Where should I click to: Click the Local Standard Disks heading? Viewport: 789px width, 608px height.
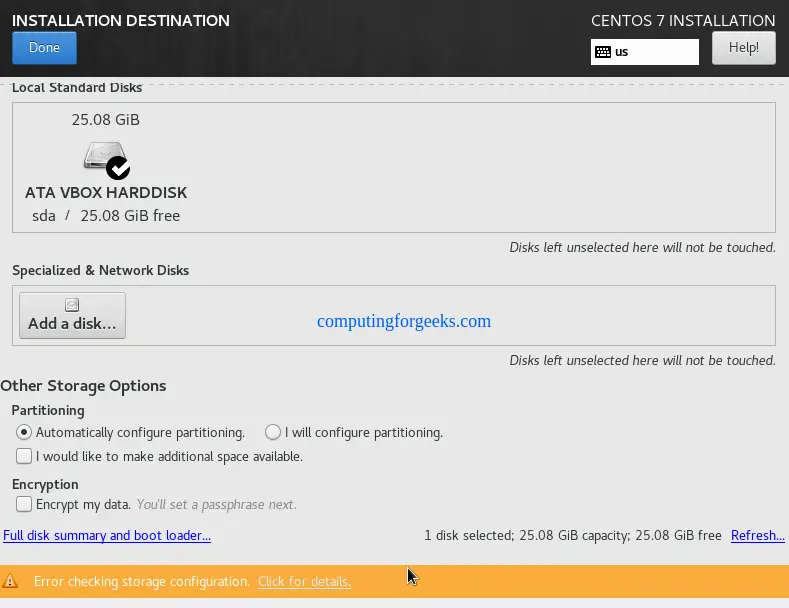tap(77, 88)
